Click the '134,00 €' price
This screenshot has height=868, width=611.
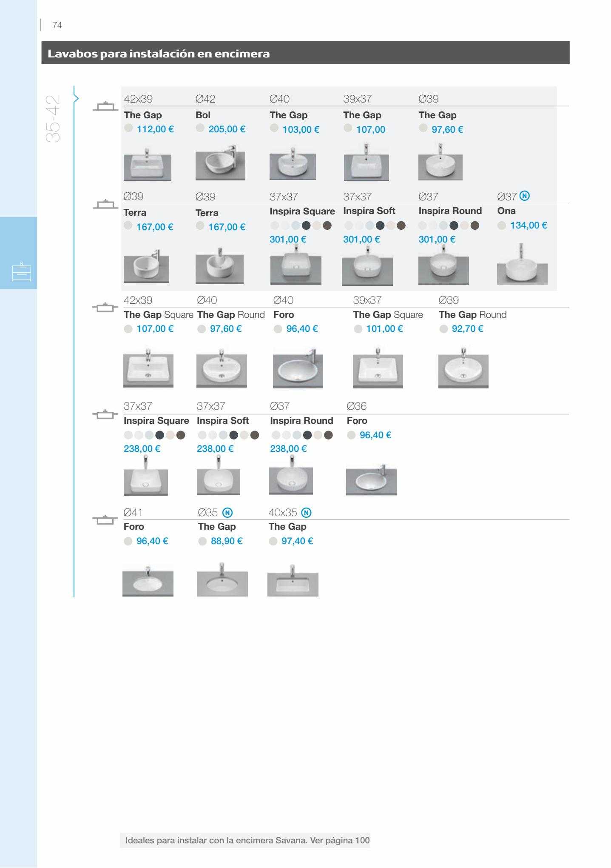click(529, 225)
